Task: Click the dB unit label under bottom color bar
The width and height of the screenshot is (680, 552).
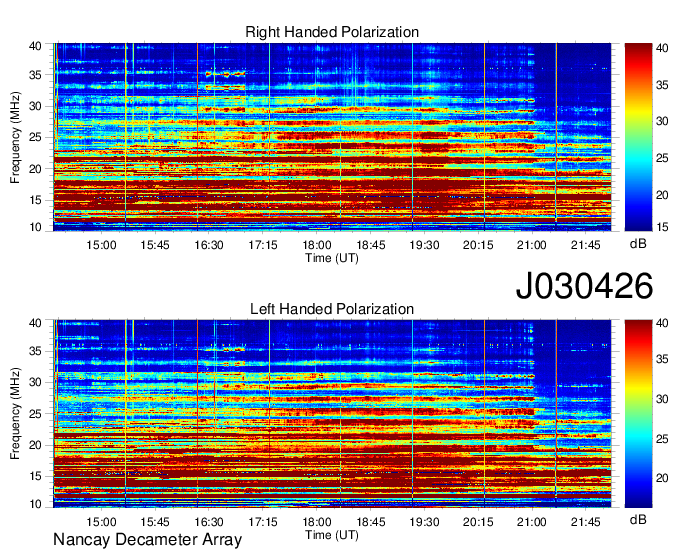Action: point(638,520)
